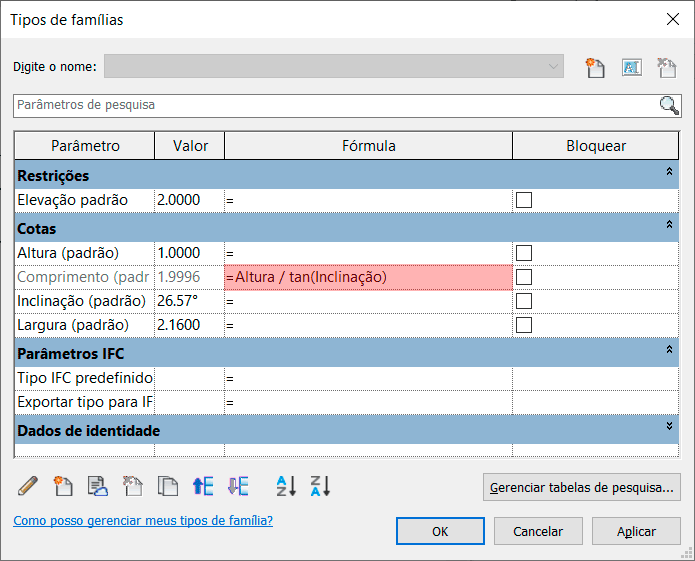
Task: Check the Bloquear box for Elevação padrão
Action: [524, 200]
